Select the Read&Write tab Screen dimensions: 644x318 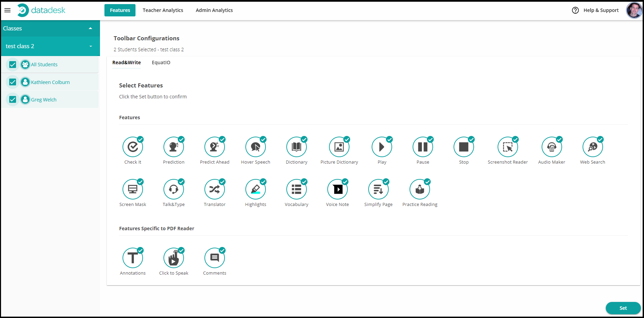tap(127, 63)
